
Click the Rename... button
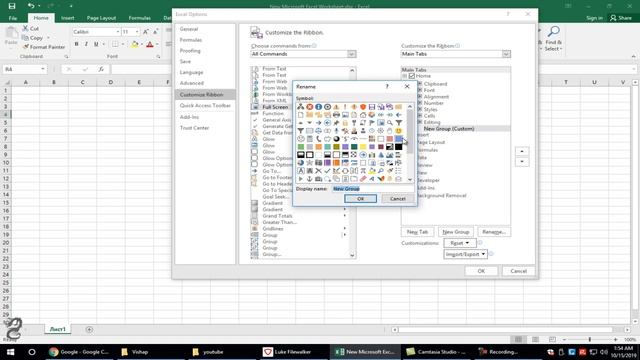[x=494, y=232]
